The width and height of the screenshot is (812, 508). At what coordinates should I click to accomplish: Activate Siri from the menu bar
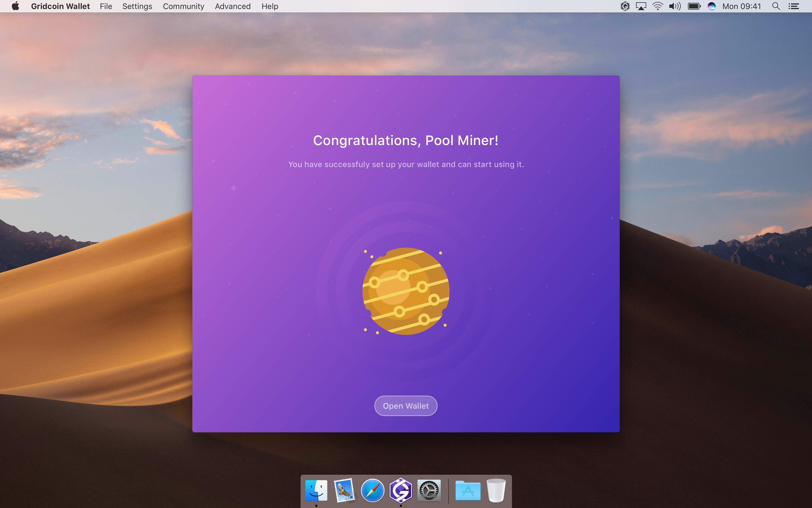[711, 6]
